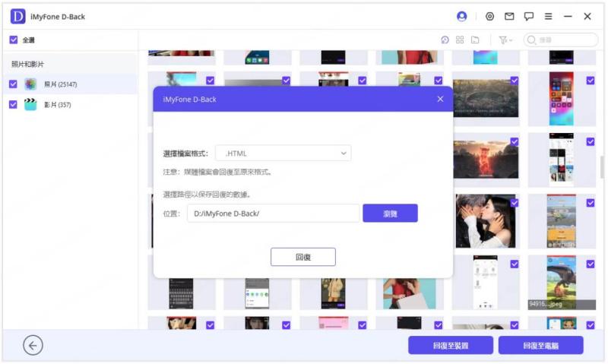The image size is (608, 364).
Task: Open the hamburger menu icon
Action: 548,16
